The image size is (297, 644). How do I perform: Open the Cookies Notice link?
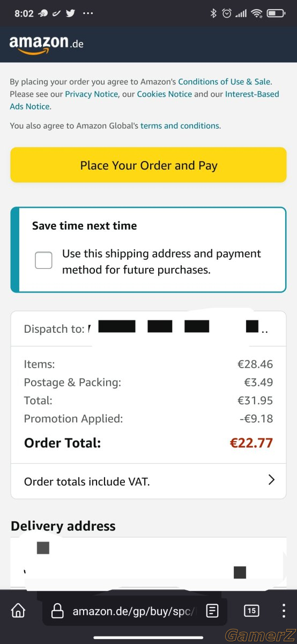click(x=164, y=94)
